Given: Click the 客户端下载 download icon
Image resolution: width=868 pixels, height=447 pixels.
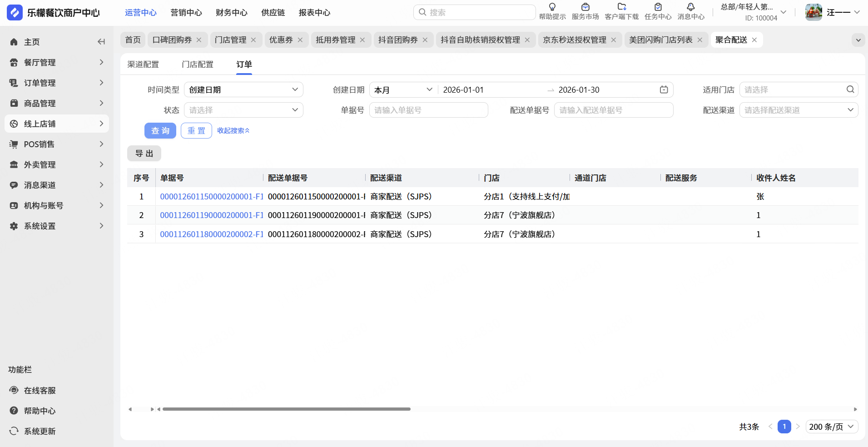Looking at the screenshot, I should click(621, 7).
